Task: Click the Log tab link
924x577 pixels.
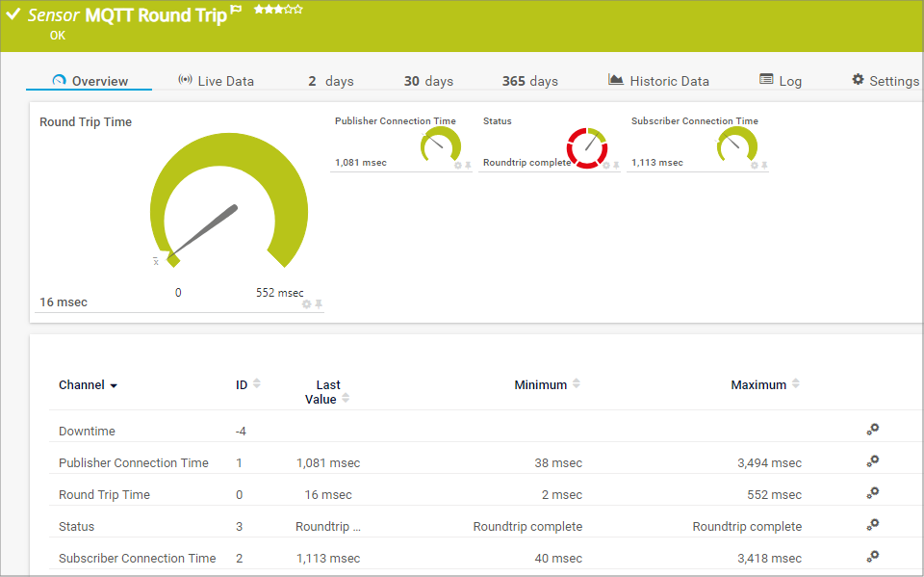Action: [781, 81]
